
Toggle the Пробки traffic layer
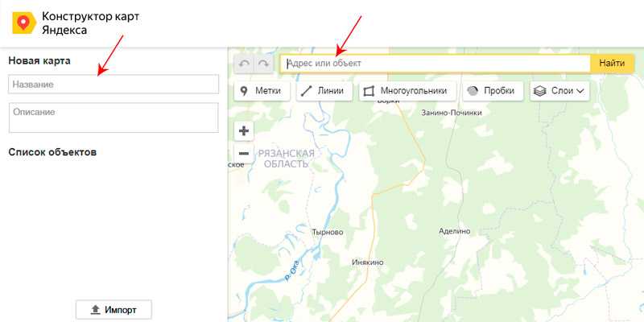(493, 91)
